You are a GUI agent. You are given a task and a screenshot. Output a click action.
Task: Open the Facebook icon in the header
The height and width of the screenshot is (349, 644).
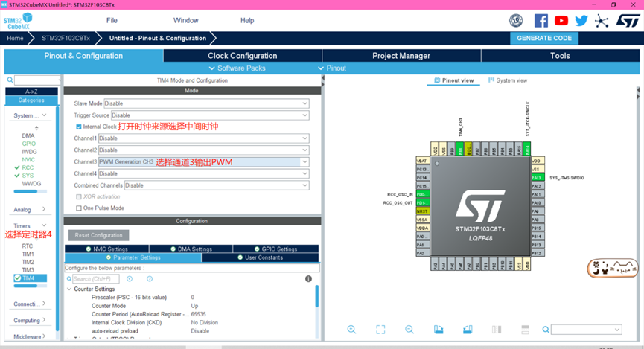tap(541, 21)
